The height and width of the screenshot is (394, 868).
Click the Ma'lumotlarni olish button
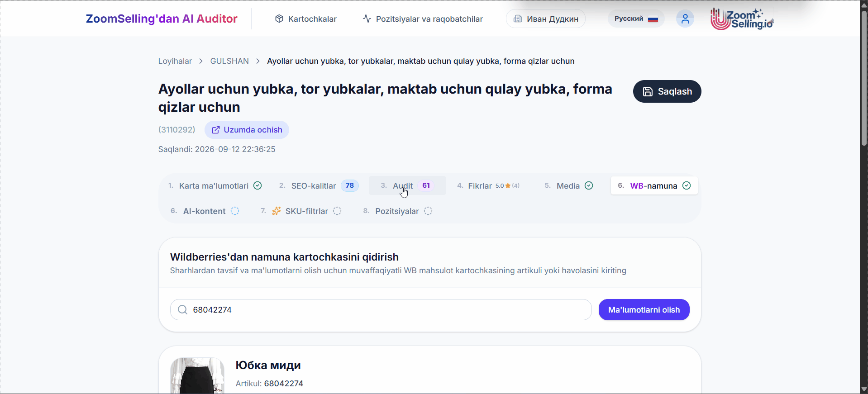click(644, 309)
